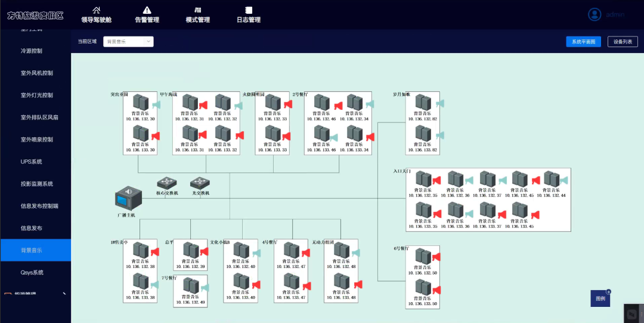
Task: Click the 系统平面图 button
Action: click(x=583, y=42)
